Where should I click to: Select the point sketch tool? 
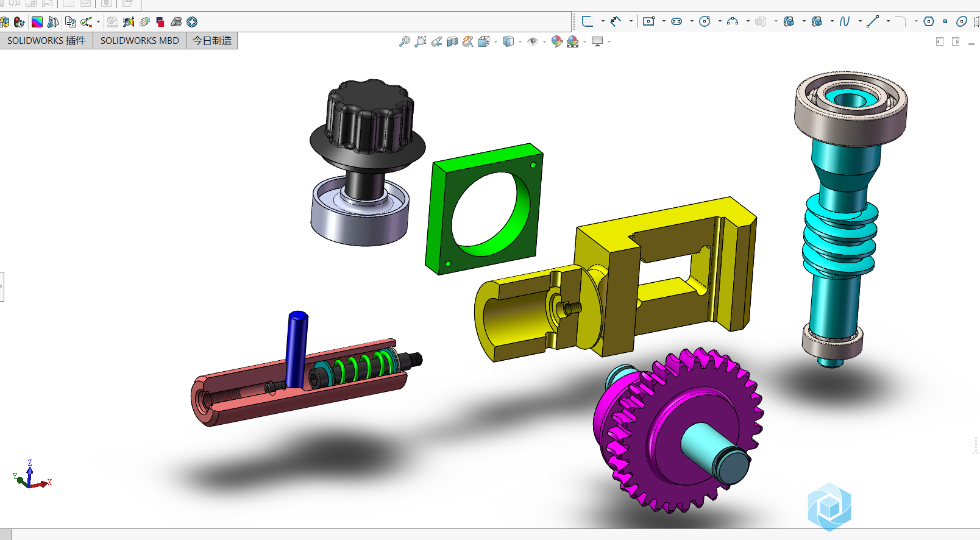click(x=945, y=21)
